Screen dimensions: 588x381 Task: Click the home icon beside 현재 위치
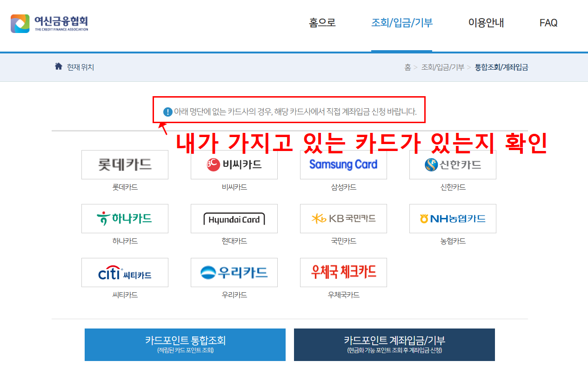59,66
